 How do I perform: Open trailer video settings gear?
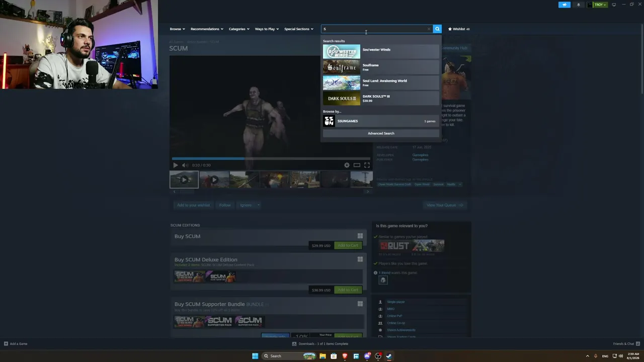click(347, 165)
